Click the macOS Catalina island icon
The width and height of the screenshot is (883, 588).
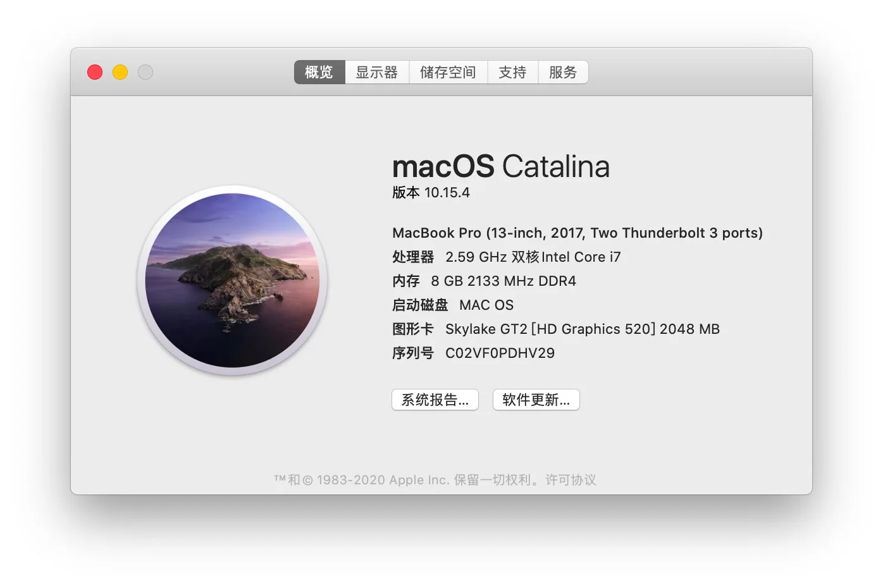[x=232, y=280]
